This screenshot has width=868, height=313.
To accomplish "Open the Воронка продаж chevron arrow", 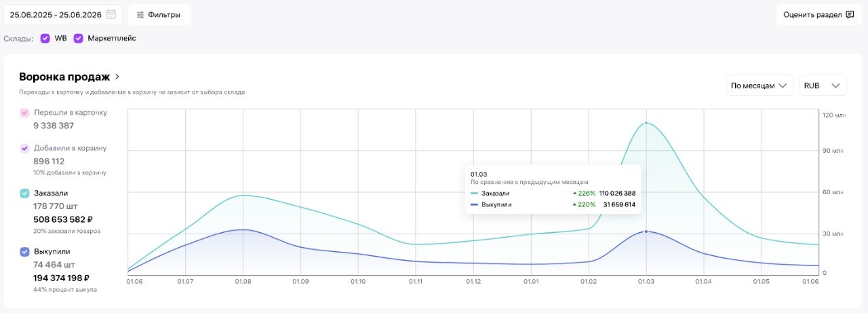I will pos(117,77).
